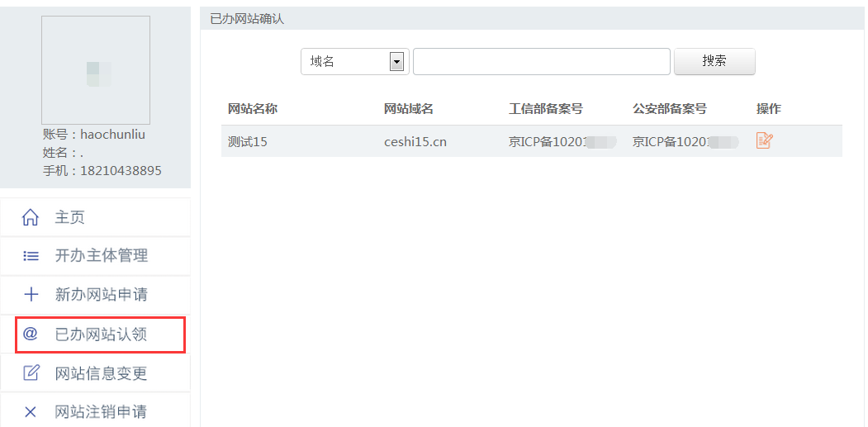Viewport: 868px width, 427px height.
Task: Click the ICP number under 工信部备案号
Action: point(562,142)
